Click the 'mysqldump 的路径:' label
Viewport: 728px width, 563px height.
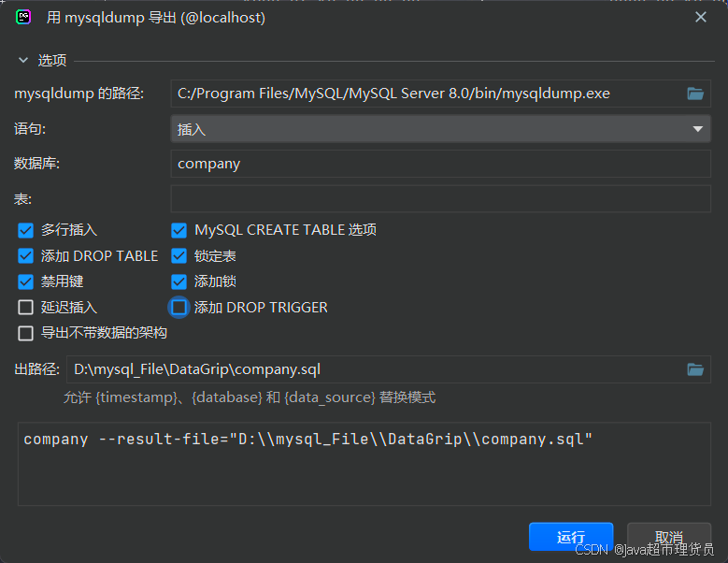(79, 94)
